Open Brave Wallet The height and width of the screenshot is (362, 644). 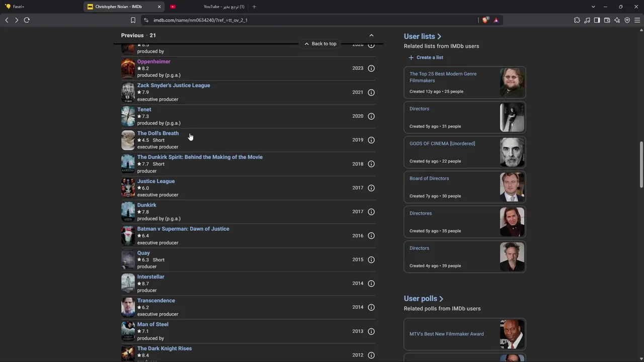tap(607, 20)
